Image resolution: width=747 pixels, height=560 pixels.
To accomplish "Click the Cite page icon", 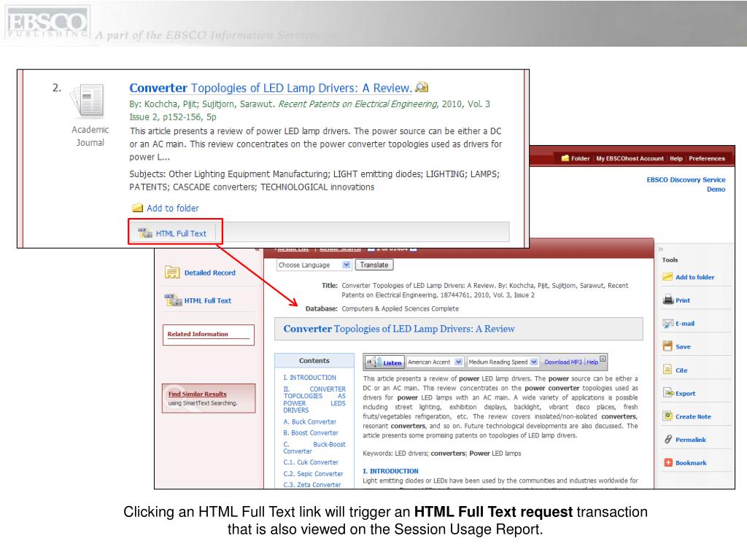I will pos(667,370).
